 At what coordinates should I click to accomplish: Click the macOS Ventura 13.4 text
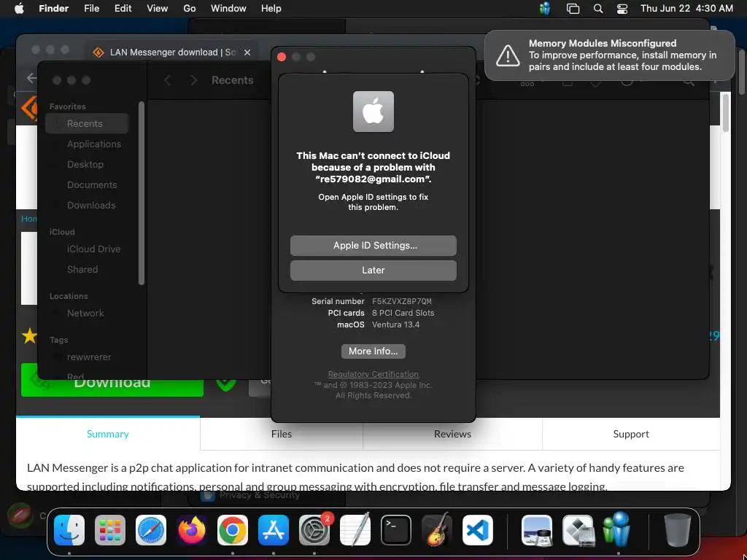[395, 324]
